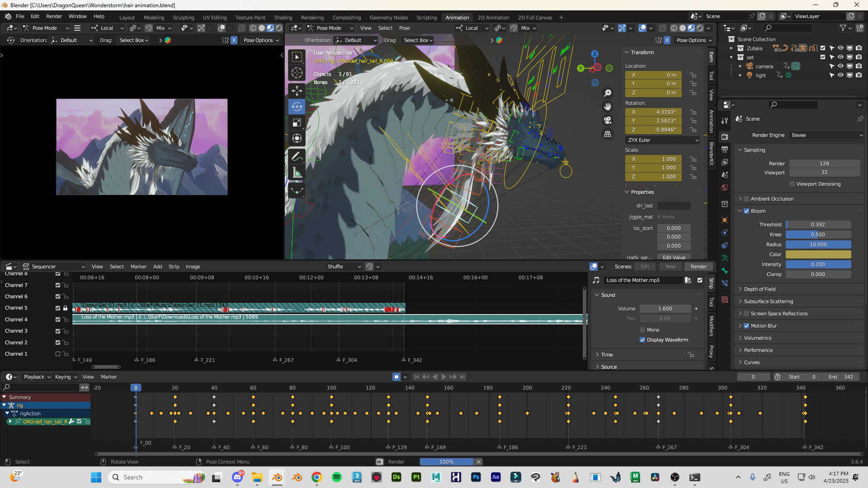
Task: Open the World properties globe icon
Action: tap(725, 188)
